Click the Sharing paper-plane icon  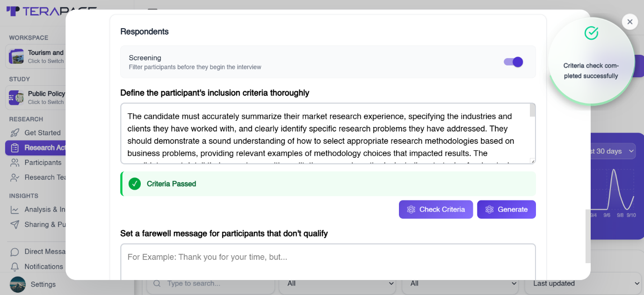tap(15, 224)
